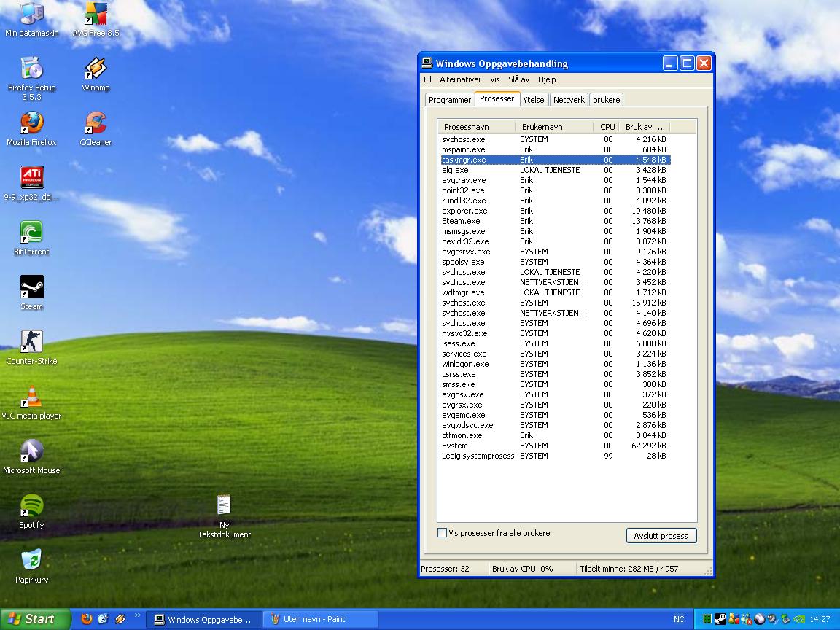Open the CCleaner desktop shortcut
Viewport: 840px width, 630px height.
click(x=96, y=128)
